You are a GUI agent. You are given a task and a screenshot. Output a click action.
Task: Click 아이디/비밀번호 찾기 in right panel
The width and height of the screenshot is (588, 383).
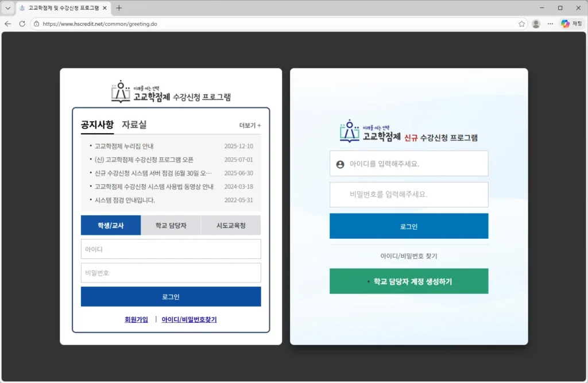pos(409,256)
